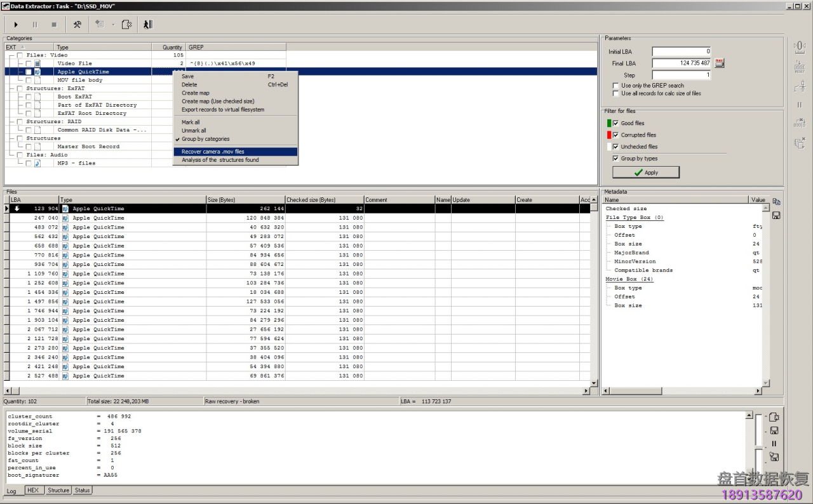Click the max button beside Final LBA
The width and height of the screenshot is (813, 504).
[x=719, y=63]
